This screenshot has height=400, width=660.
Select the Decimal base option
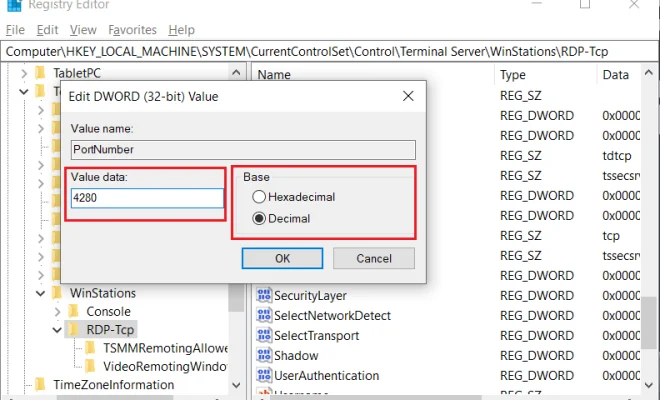[x=259, y=218]
